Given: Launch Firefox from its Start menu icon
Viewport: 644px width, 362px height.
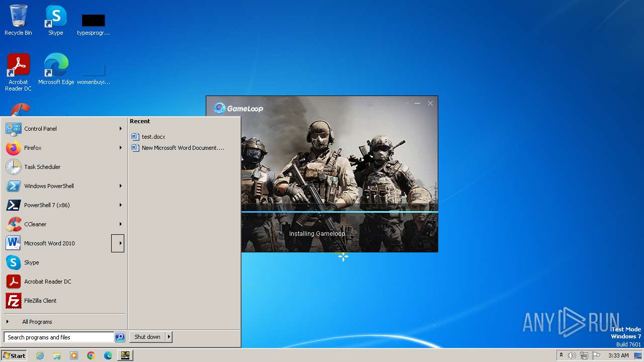Looking at the screenshot, I should coord(14,148).
